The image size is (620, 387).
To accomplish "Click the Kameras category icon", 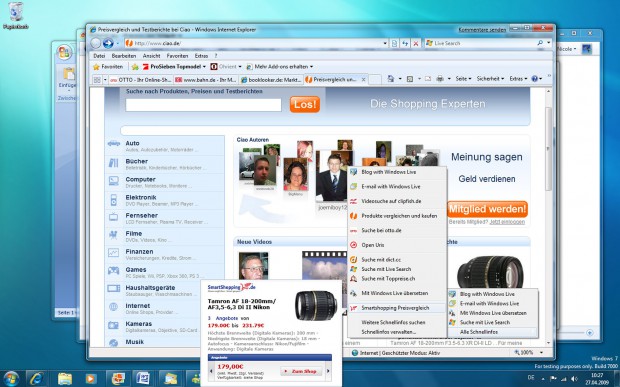I will click(x=113, y=325).
